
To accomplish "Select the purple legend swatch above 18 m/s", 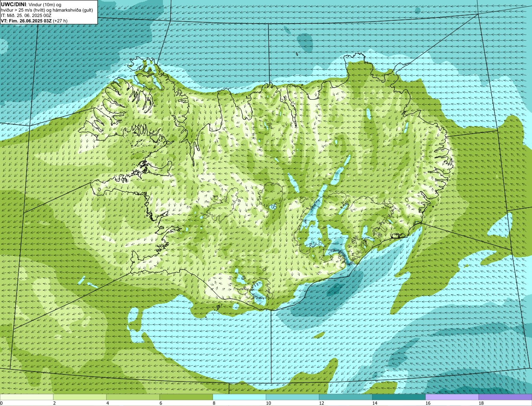I will [505, 397].
